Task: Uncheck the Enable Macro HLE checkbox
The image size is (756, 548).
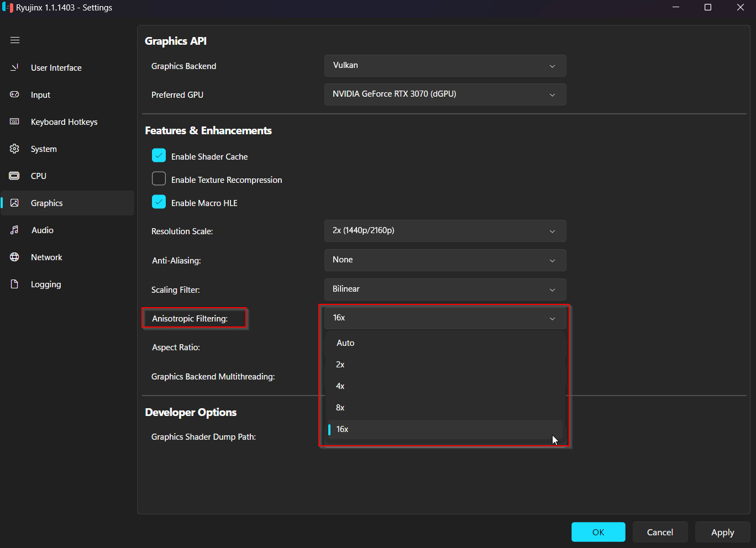Action: (x=159, y=202)
